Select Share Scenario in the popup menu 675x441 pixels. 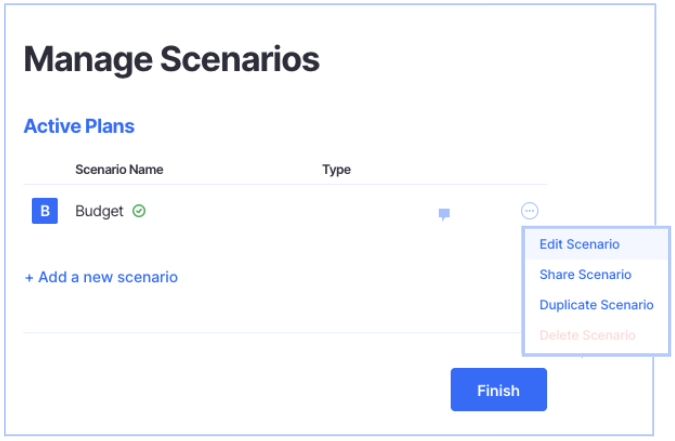pyautogui.click(x=585, y=274)
